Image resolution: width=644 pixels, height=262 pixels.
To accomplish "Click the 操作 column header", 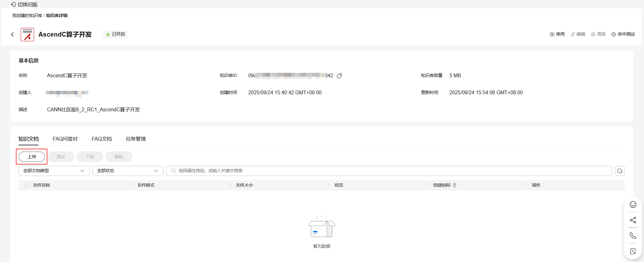I will point(536,185).
